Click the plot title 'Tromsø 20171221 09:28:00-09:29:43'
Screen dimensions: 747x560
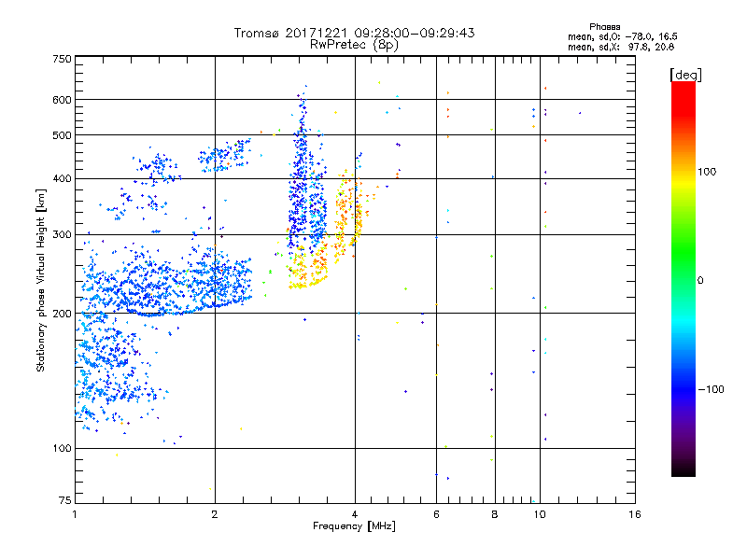(354, 33)
